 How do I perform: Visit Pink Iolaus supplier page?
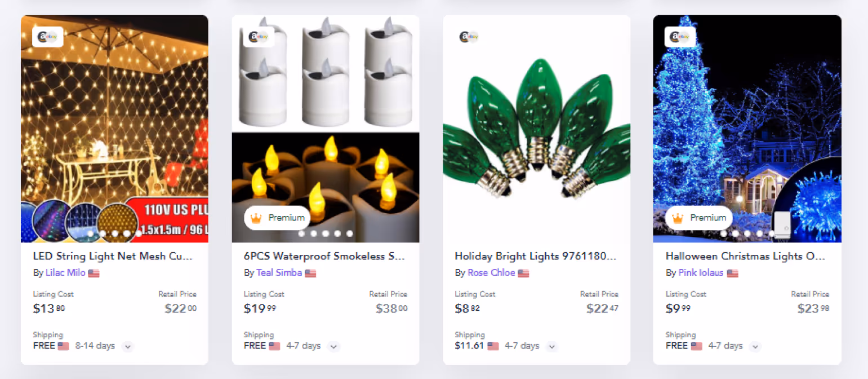701,273
